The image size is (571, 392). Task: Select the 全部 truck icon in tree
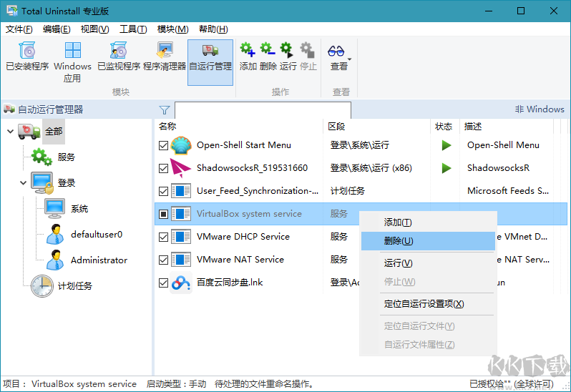(x=29, y=131)
